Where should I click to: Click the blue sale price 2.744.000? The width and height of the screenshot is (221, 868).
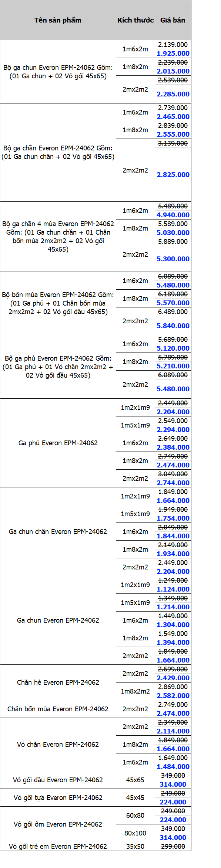click(173, 483)
